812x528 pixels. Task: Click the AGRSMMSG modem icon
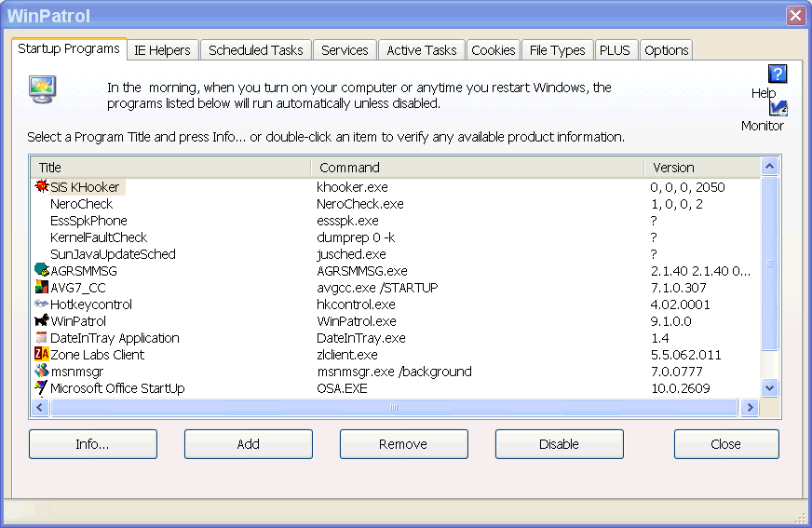click(41, 270)
